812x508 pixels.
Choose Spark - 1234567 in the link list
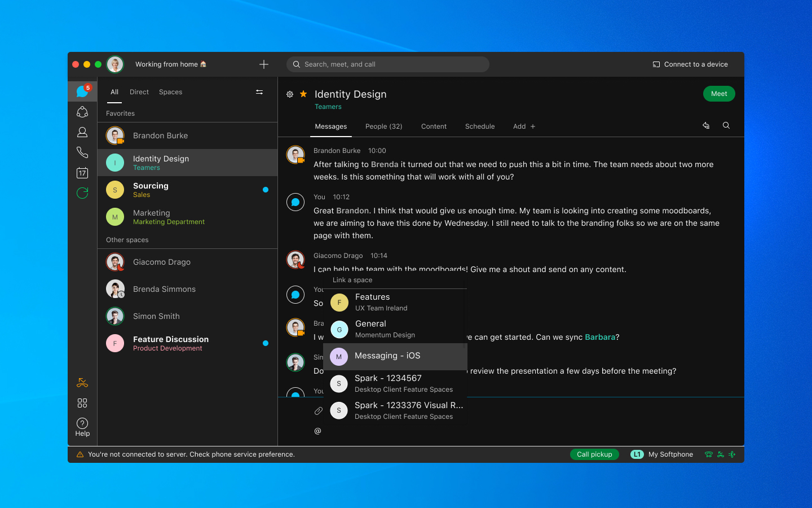395,384
